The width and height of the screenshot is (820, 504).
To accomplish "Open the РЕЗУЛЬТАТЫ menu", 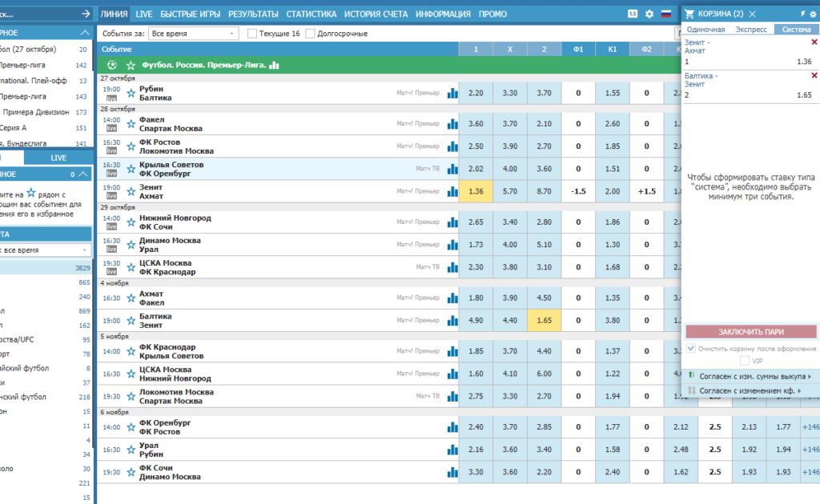I will 253,14.
